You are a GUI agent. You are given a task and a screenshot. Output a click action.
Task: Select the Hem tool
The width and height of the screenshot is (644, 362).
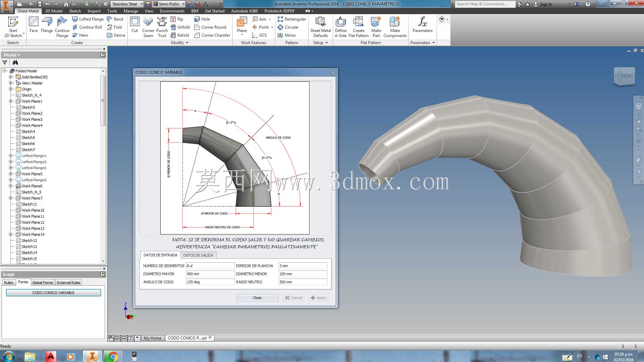pos(80,35)
